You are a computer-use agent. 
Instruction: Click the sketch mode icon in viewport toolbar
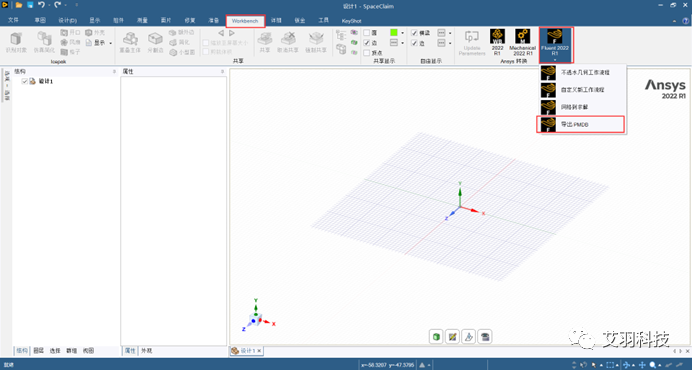pyautogui.click(x=452, y=337)
